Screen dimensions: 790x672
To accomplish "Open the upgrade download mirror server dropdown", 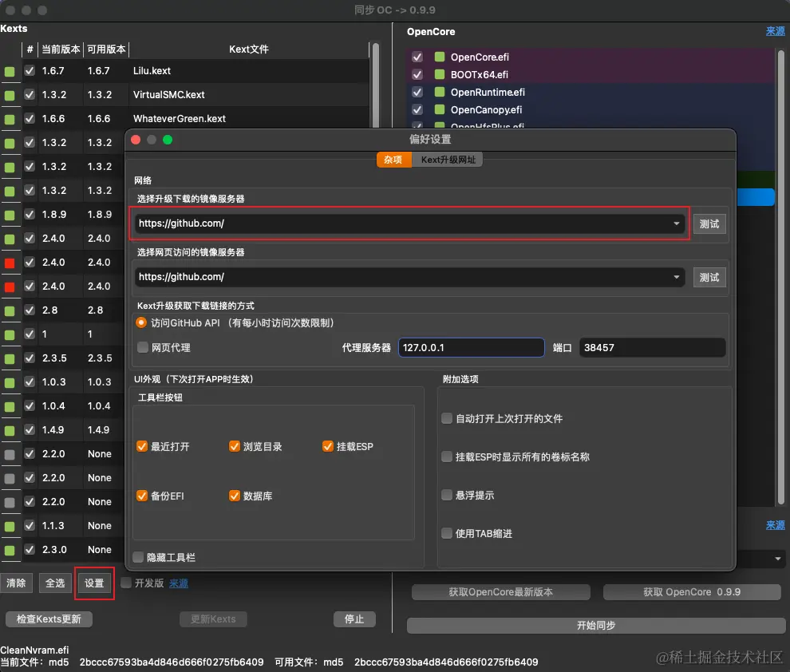I will pyautogui.click(x=675, y=223).
